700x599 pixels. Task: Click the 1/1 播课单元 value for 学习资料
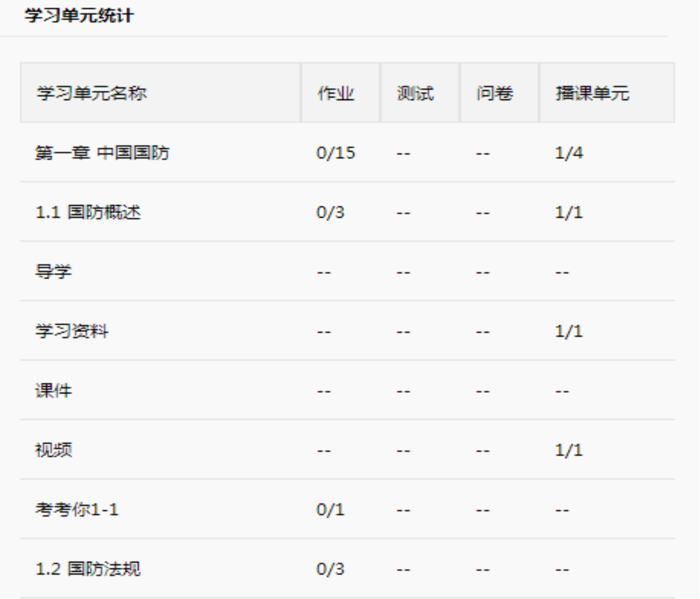[x=569, y=331]
